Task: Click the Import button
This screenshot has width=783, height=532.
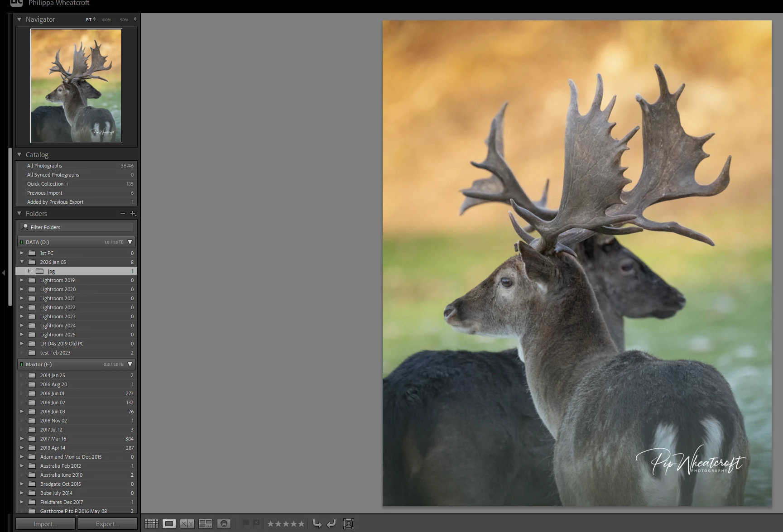Action: point(45,524)
